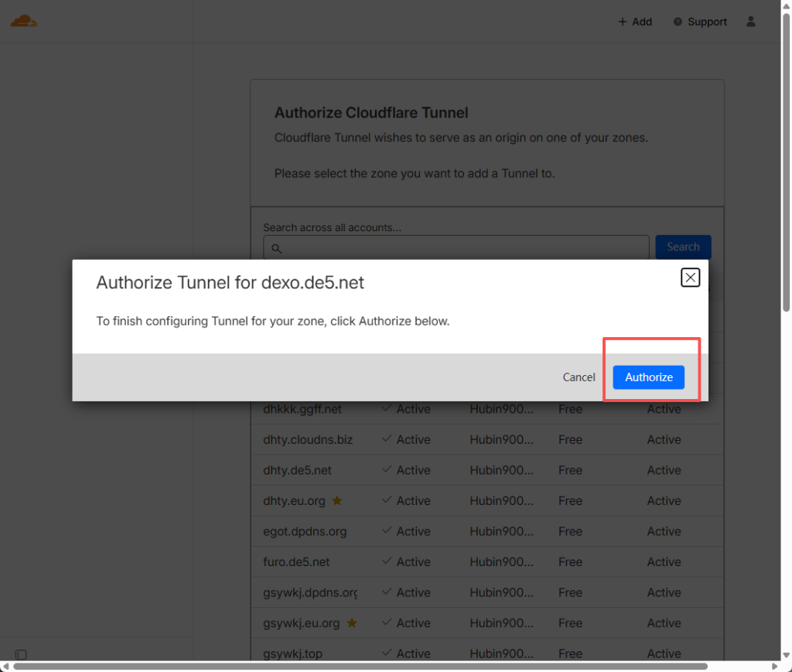
Task: Choose the furo.de5.net zone
Action: tap(296, 562)
